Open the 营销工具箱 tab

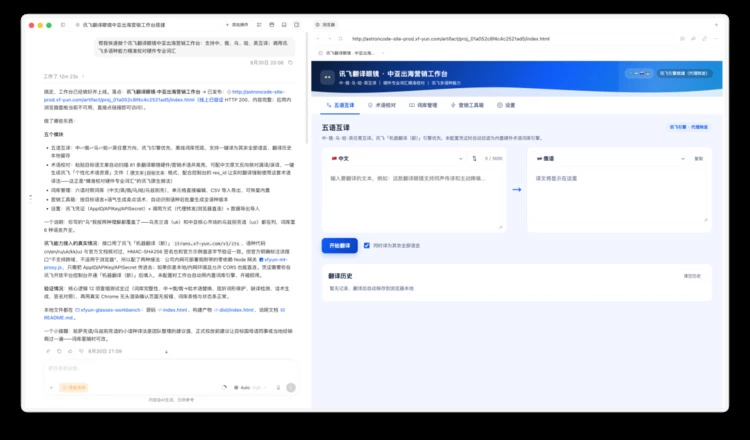coord(467,105)
